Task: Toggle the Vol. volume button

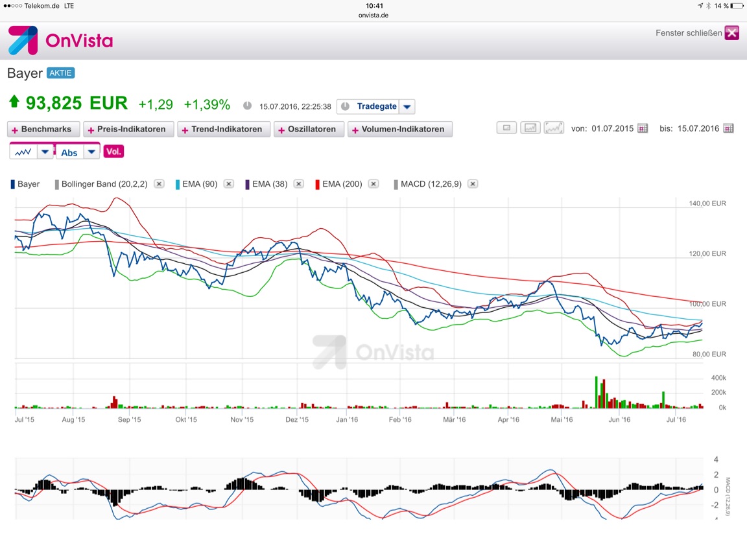Action: (113, 152)
